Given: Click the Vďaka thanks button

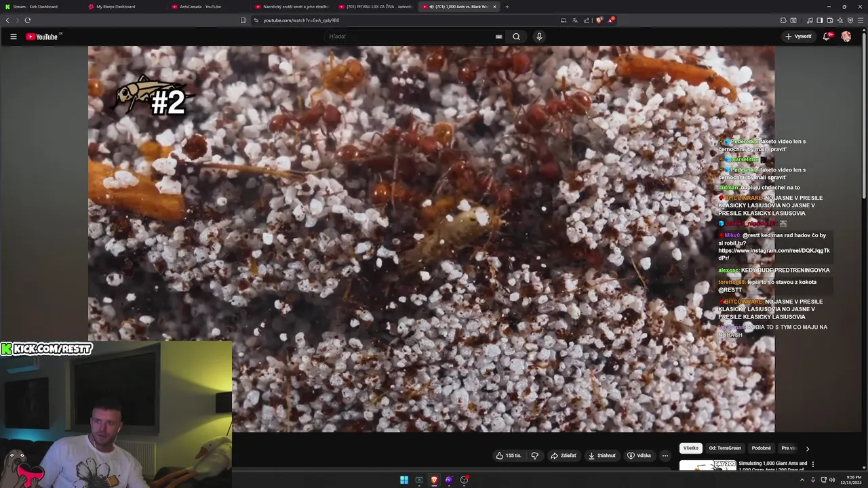Looking at the screenshot, I should pos(639,455).
